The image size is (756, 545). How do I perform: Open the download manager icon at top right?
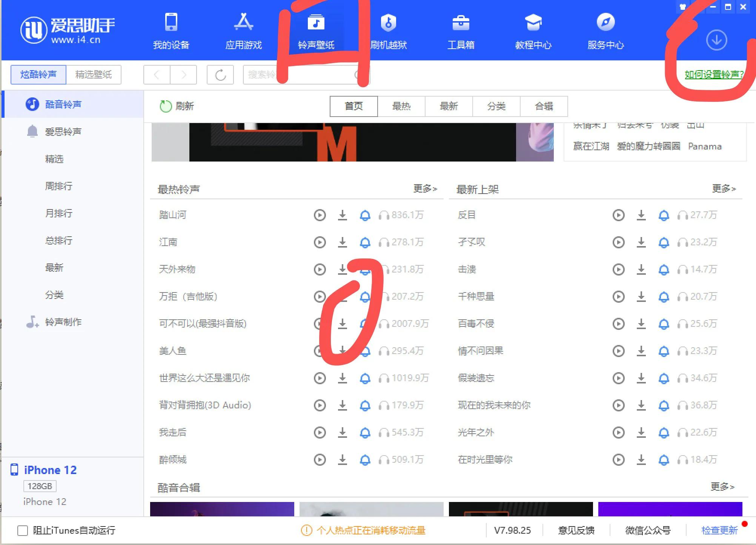click(x=716, y=40)
